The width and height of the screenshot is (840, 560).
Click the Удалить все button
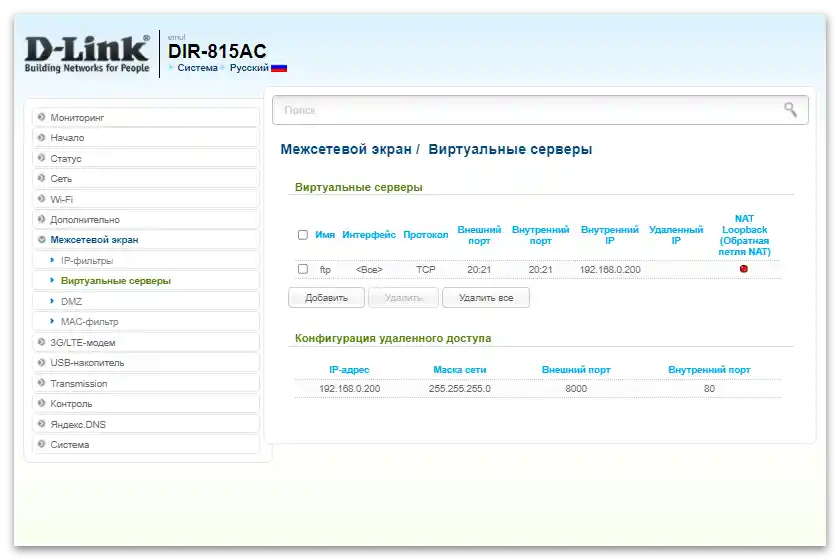pyautogui.click(x=486, y=297)
